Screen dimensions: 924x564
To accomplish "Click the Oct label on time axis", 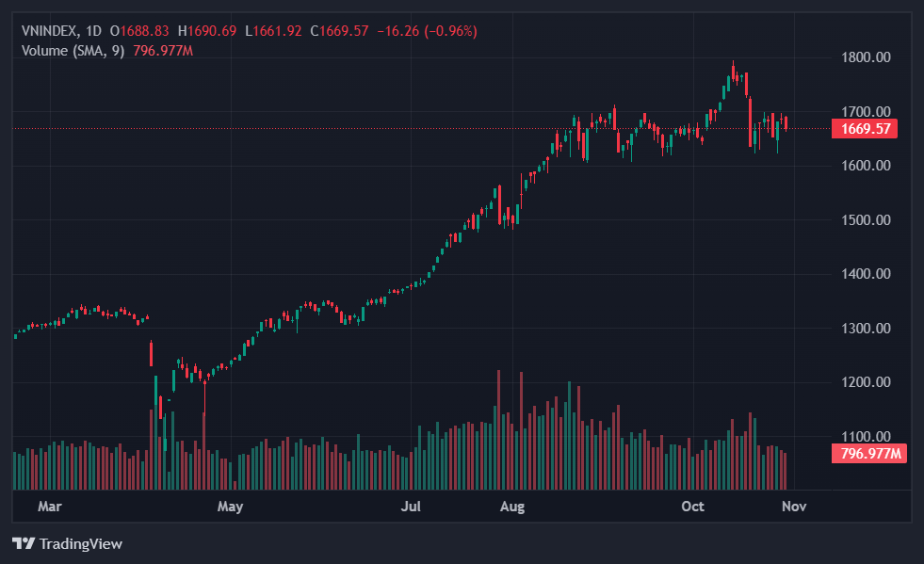I will tap(692, 507).
